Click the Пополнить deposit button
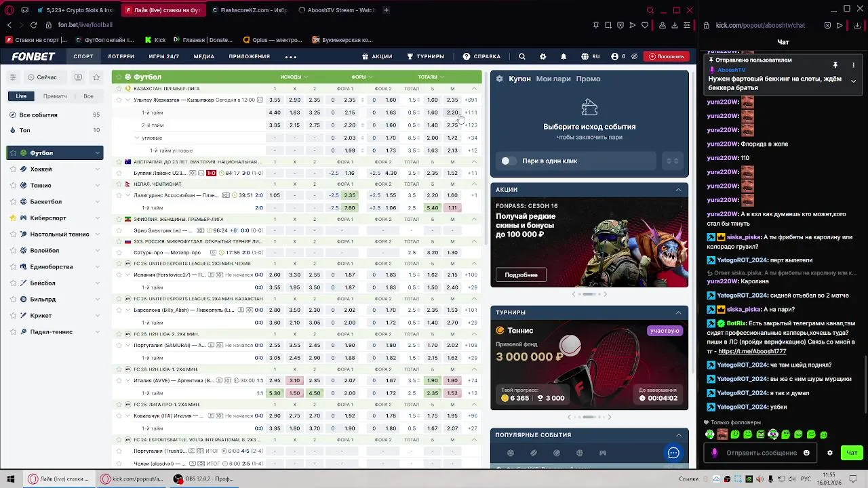The height and width of the screenshot is (488, 868). click(666, 56)
